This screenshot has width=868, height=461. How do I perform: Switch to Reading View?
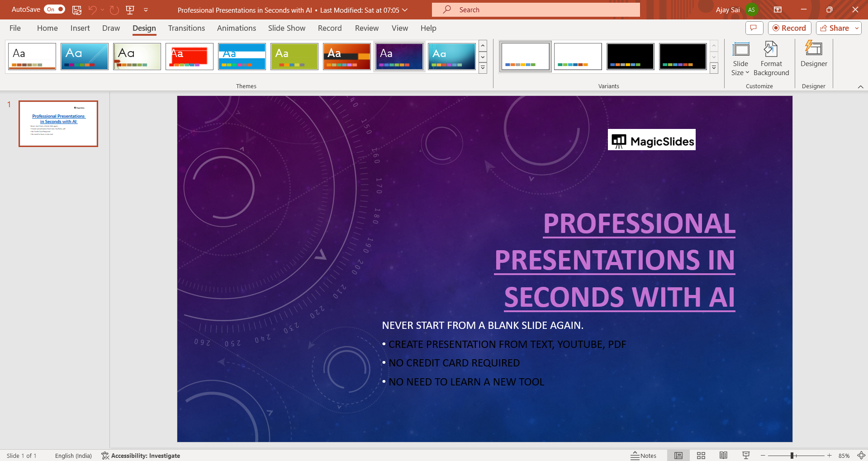pos(723,456)
